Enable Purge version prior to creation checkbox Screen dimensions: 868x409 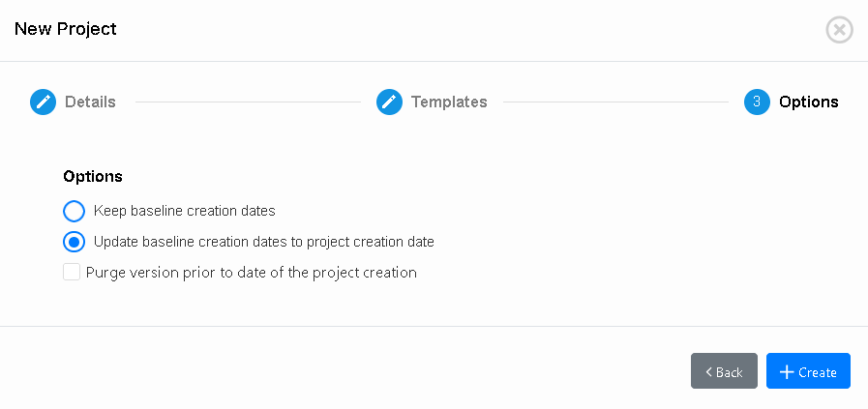72,273
